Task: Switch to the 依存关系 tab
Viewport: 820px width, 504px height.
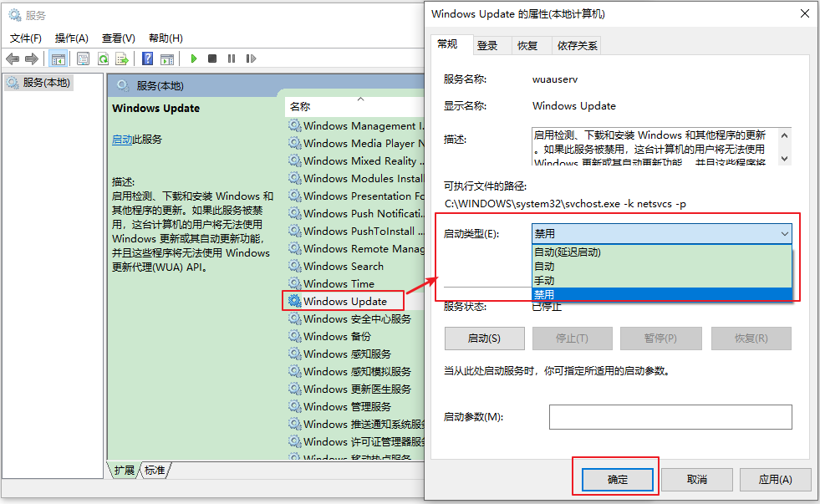Action: pyautogui.click(x=577, y=46)
